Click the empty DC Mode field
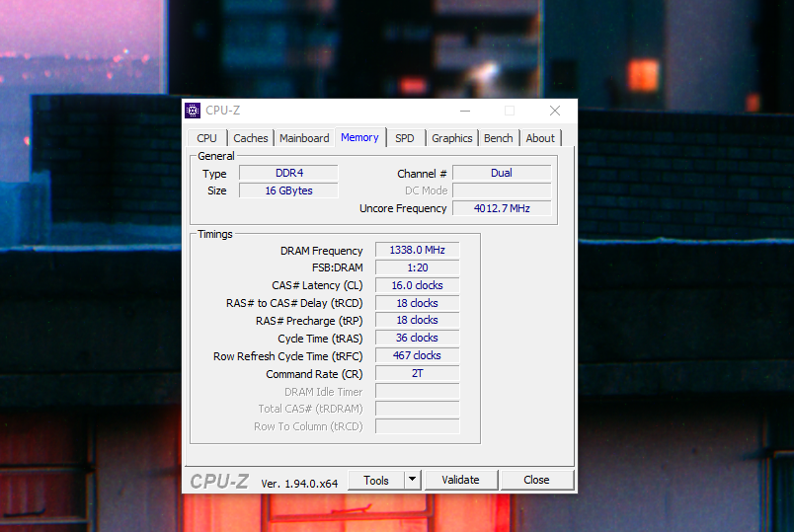Screen dimensions: 794x532 (502, 190)
